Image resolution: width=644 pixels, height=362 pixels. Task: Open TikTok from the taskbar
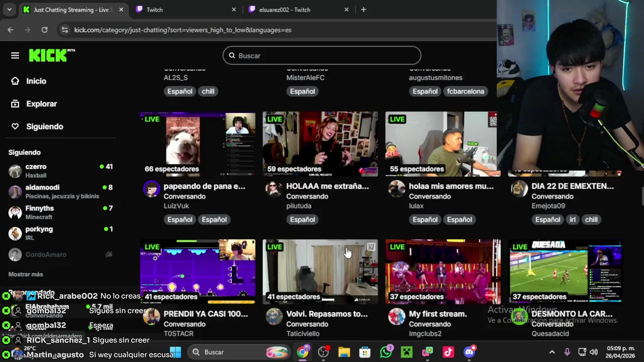[448, 352]
